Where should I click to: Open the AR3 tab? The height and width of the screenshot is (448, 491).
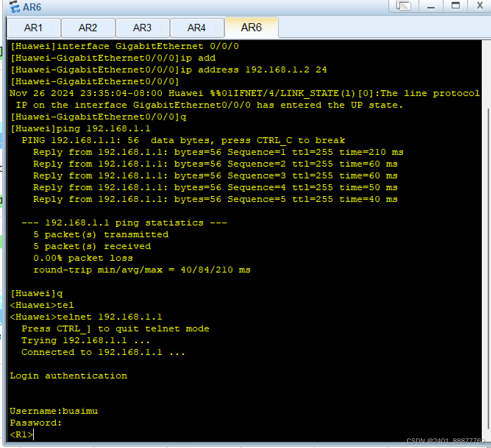[x=142, y=28]
